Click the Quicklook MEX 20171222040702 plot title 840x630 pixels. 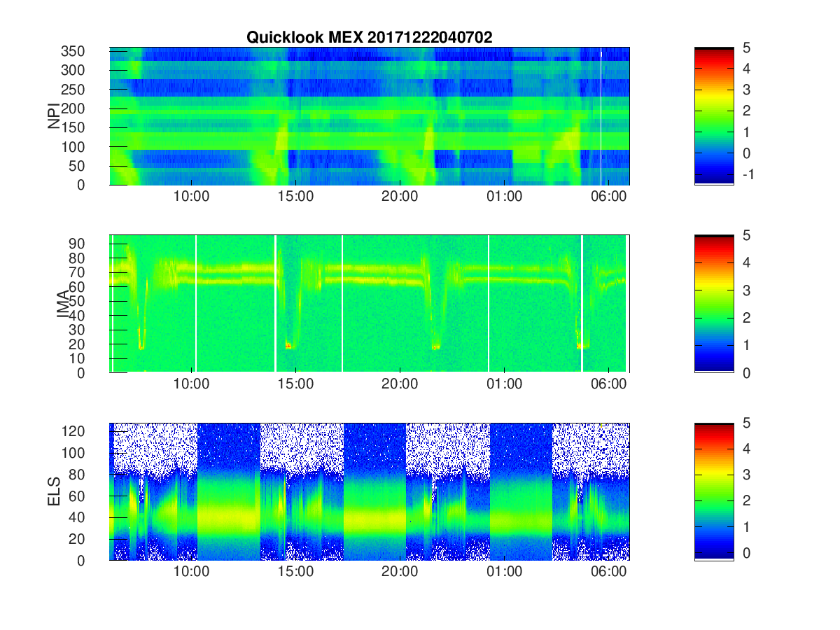tap(369, 38)
